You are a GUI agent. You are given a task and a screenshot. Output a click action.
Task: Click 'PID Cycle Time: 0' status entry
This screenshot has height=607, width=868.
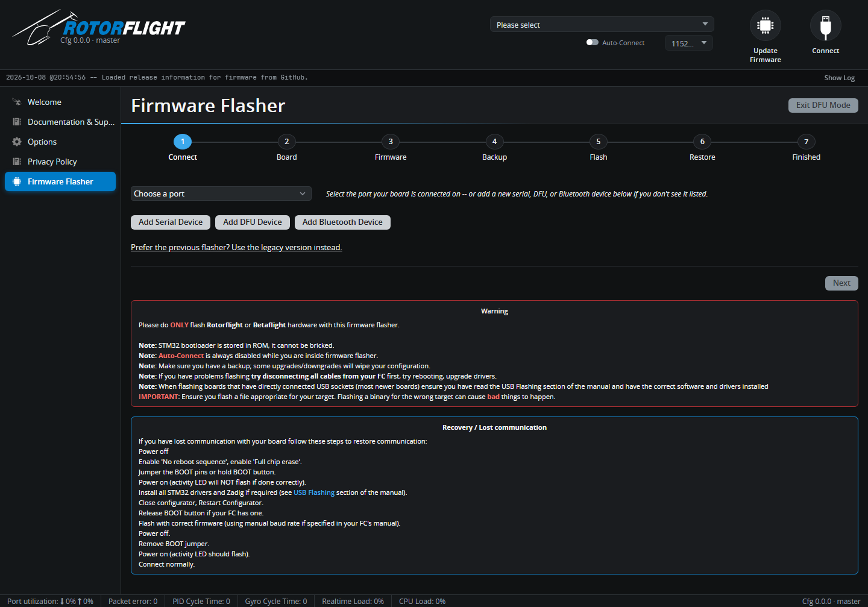[x=201, y=602]
